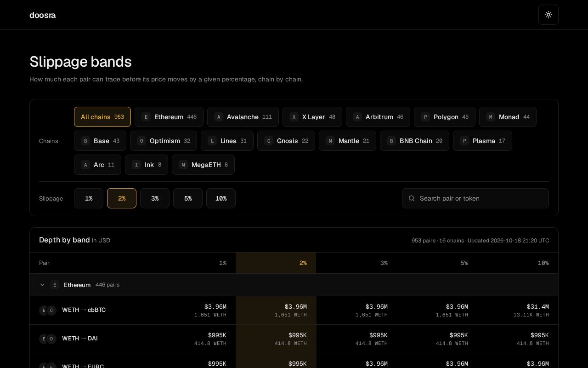588x368 pixels.
Task: Set slippage band to 2%
Action: pos(122,198)
